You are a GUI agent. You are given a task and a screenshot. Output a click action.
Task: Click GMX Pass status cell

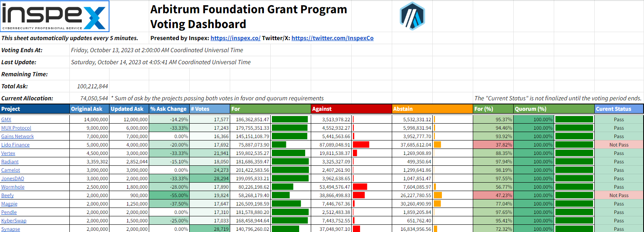click(619, 120)
